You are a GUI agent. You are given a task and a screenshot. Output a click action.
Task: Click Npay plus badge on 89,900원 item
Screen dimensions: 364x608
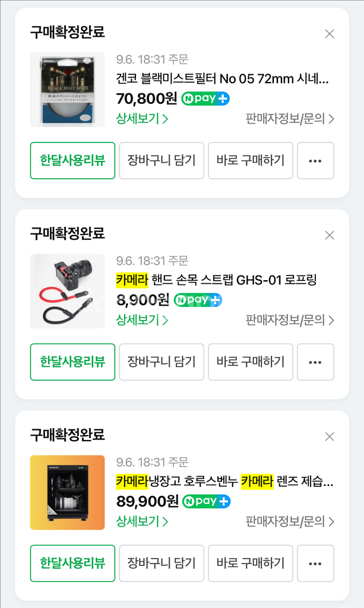point(206,502)
